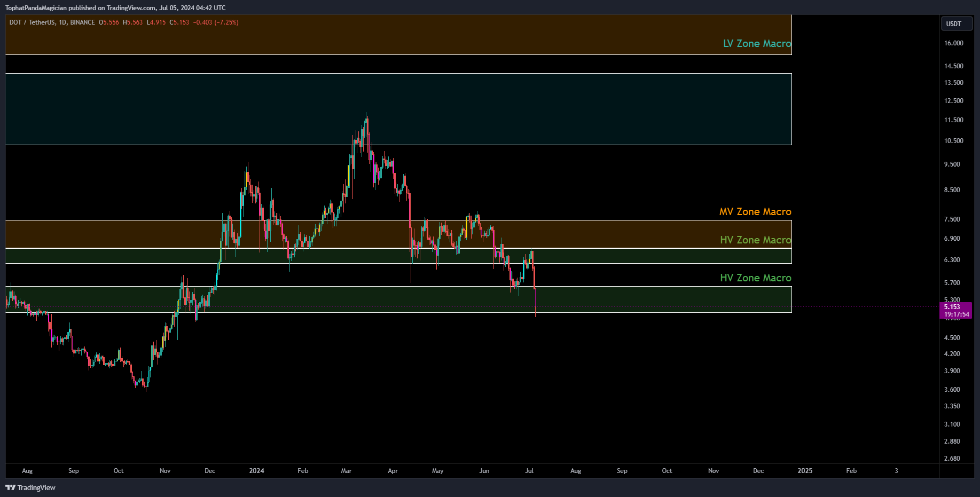
Task: Click the 8.500 price axis label
Action: (x=952, y=190)
